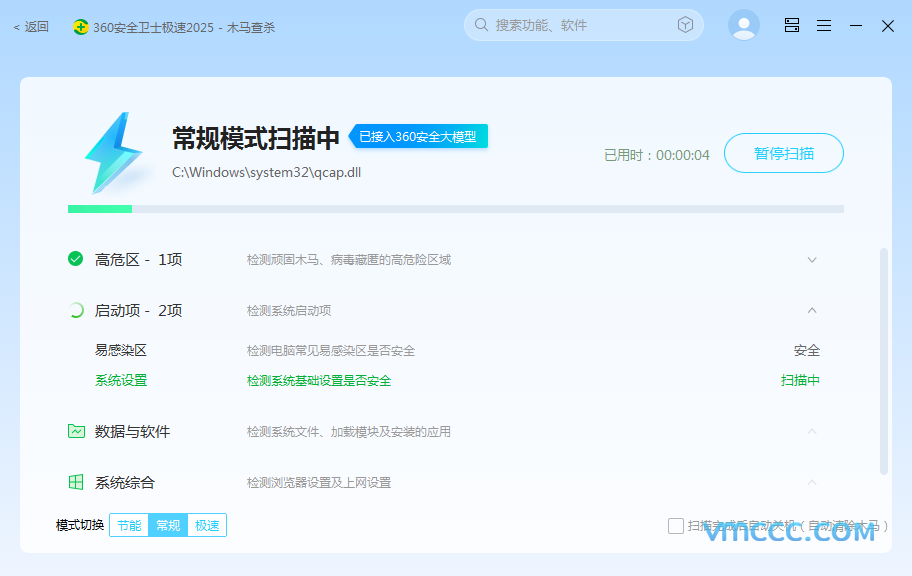
Task: Click the user account avatar icon
Action: point(744,26)
